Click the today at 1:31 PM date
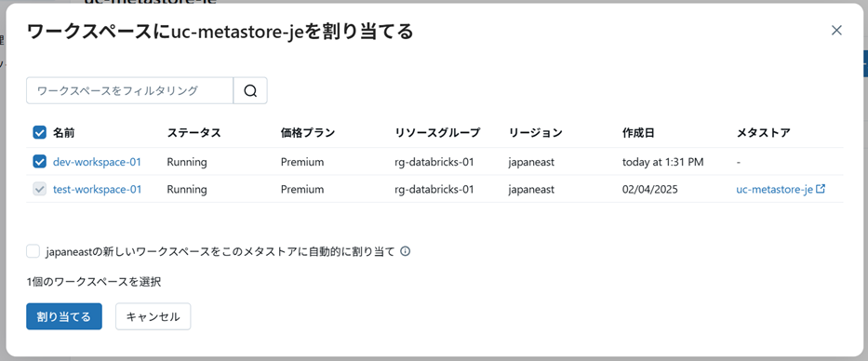Image resolution: width=868 pixels, height=361 pixels. pyautogui.click(x=663, y=162)
